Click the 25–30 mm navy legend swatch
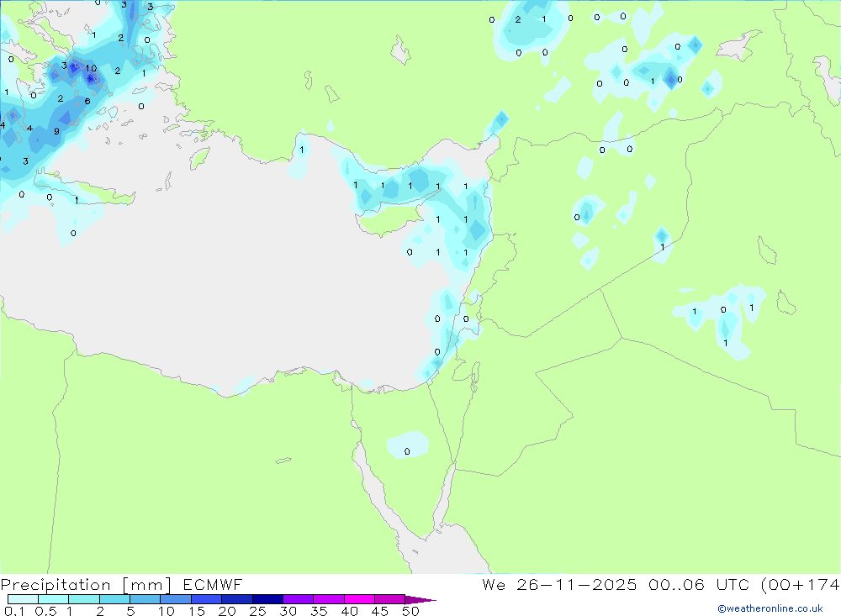 tap(267, 599)
